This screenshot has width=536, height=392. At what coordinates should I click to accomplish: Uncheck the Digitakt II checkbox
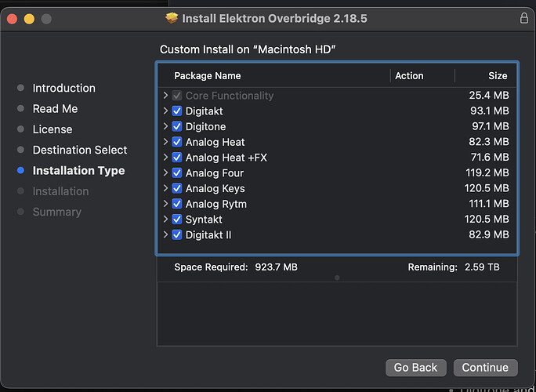click(x=177, y=235)
